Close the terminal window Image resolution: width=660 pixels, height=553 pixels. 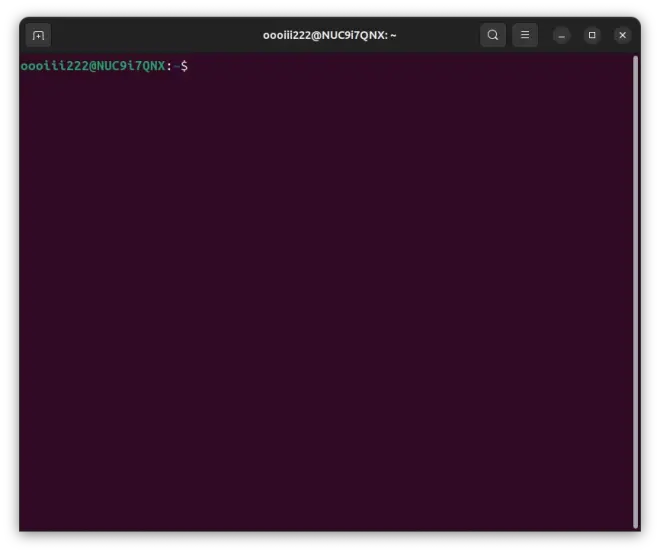point(623,35)
